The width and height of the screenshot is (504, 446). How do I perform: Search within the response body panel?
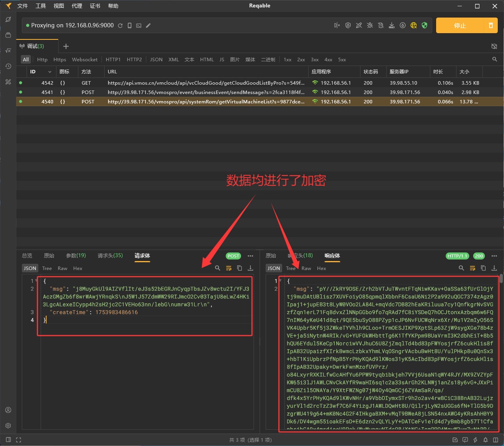[461, 268]
